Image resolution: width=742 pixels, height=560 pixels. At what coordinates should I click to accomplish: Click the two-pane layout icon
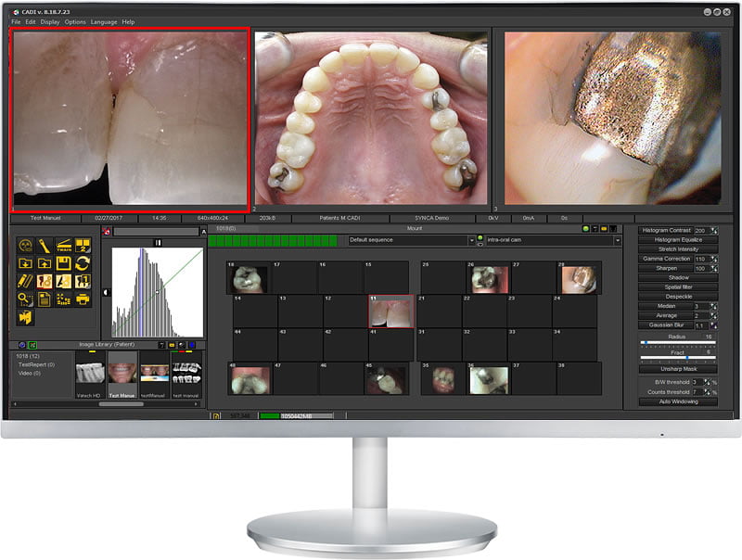pos(83,245)
